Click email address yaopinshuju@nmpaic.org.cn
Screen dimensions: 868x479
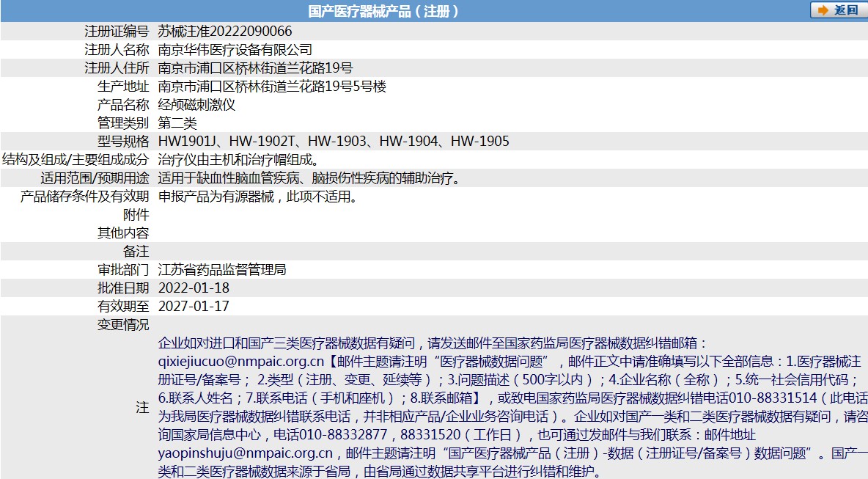tap(246, 453)
